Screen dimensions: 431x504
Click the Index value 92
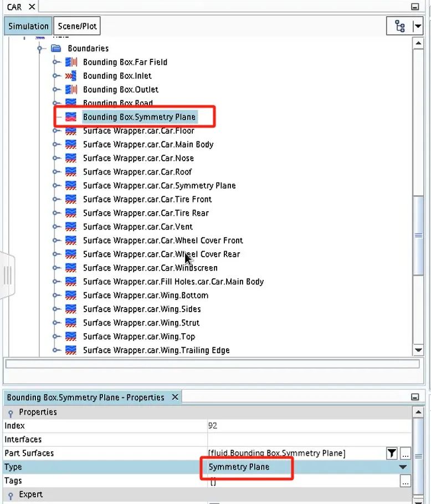[213, 426]
